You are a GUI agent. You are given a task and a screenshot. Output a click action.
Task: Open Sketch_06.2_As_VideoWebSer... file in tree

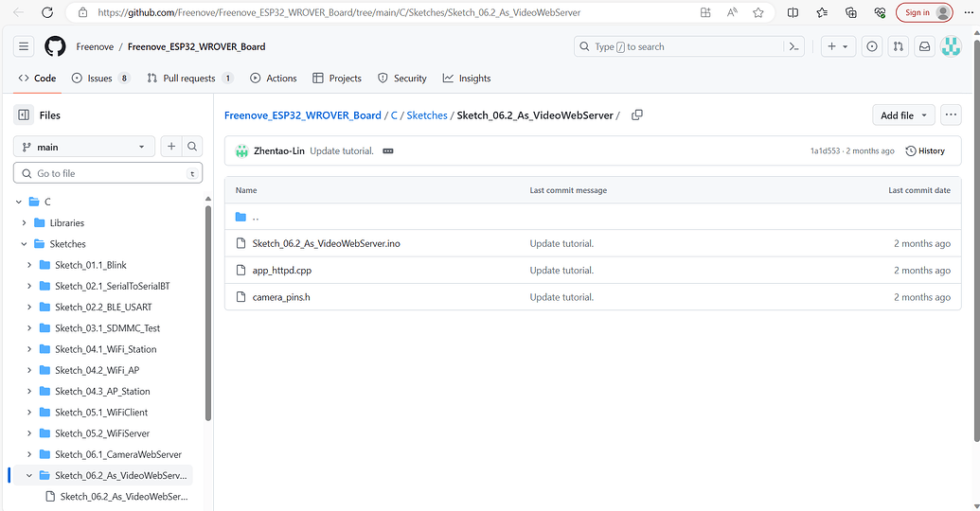coord(124,497)
